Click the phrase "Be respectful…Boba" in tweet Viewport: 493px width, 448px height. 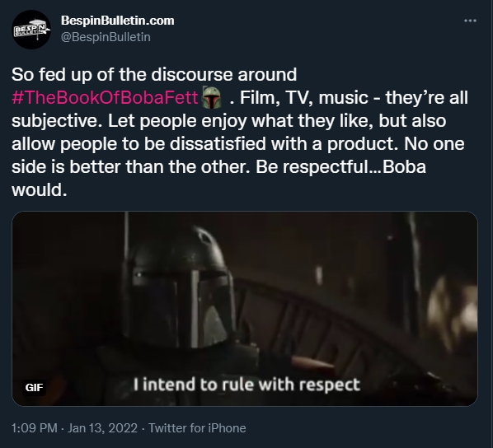(340, 167)
